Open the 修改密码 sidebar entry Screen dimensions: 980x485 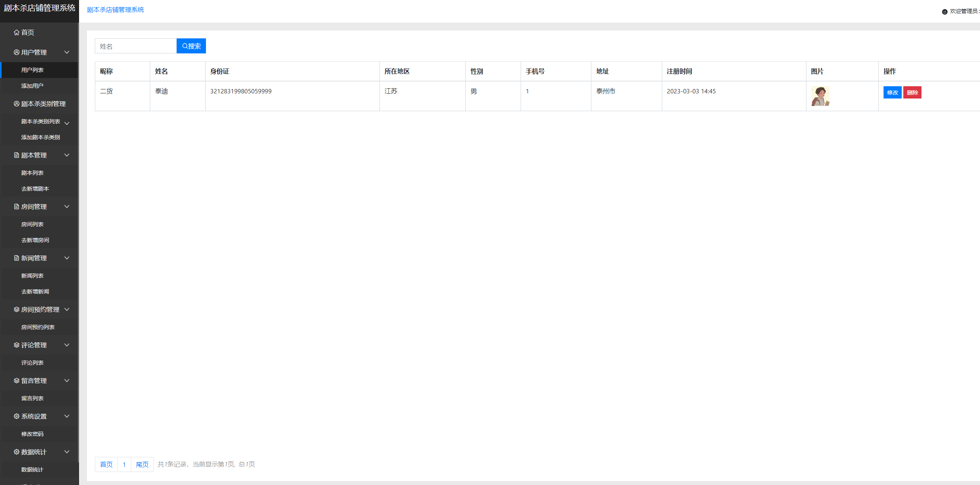coord(32,434)
